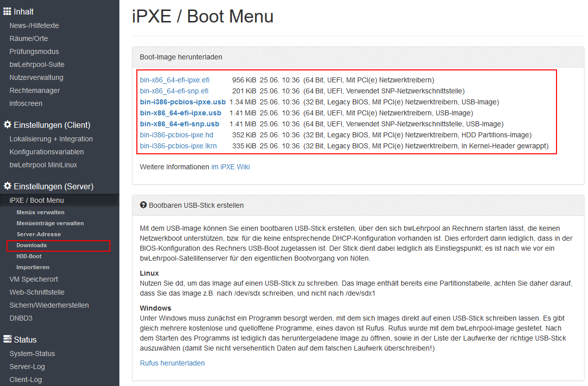This screenshot has height=386, width=588.
Task: Click the grid icon beside Inhalt
Action: point(7,11)
